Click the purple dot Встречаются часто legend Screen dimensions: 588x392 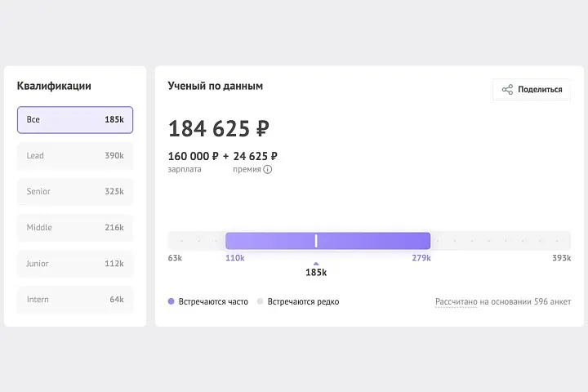[x=171, y=301]
